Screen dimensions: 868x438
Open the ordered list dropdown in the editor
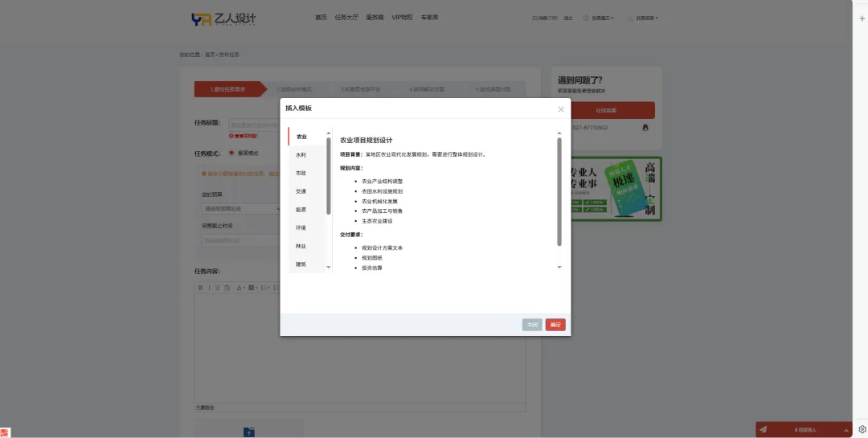click(264, 288)
